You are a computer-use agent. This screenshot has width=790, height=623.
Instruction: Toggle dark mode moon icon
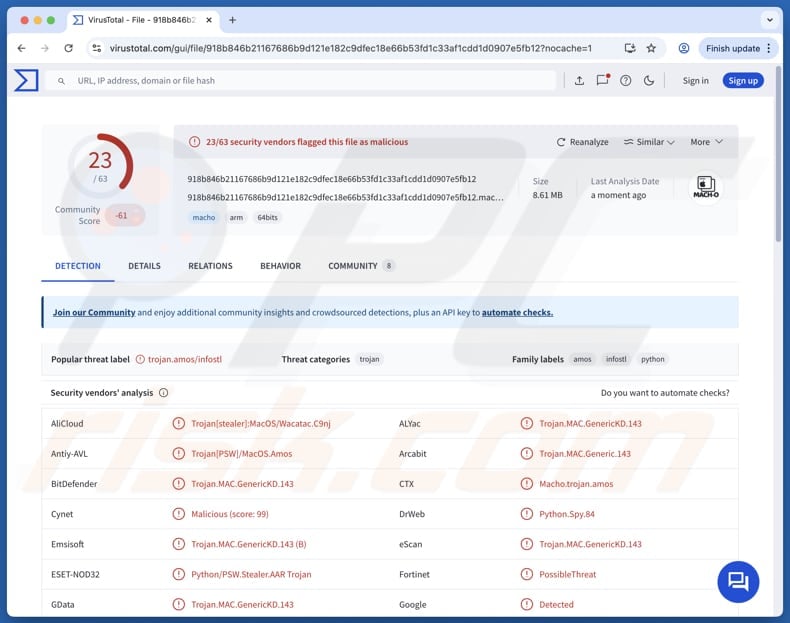649,81
